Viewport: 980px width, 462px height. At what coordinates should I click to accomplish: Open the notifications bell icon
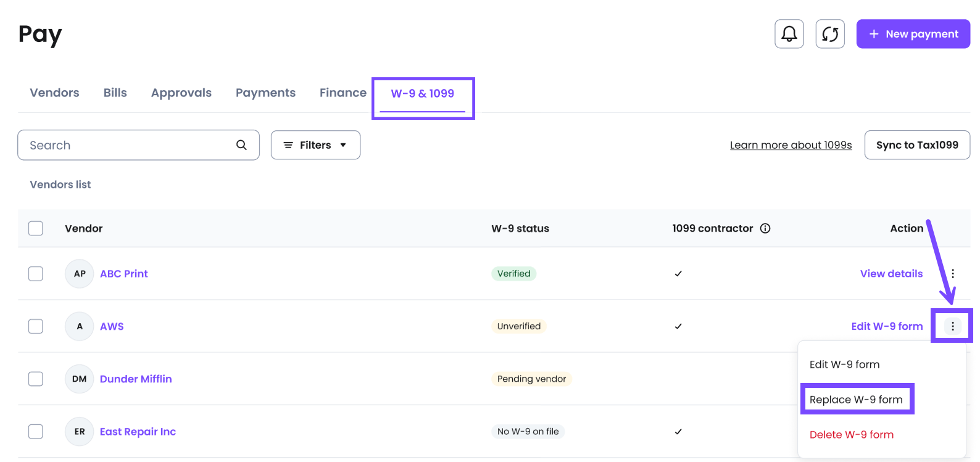click(x=789, y=34)
